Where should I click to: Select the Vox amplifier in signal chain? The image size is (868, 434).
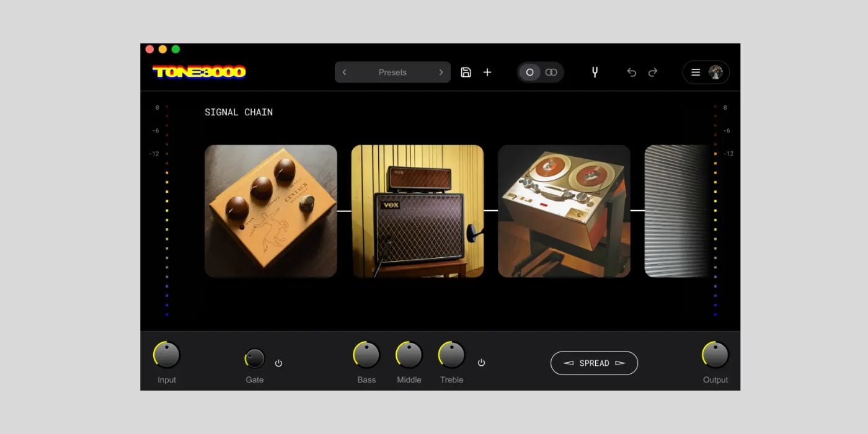417,211
